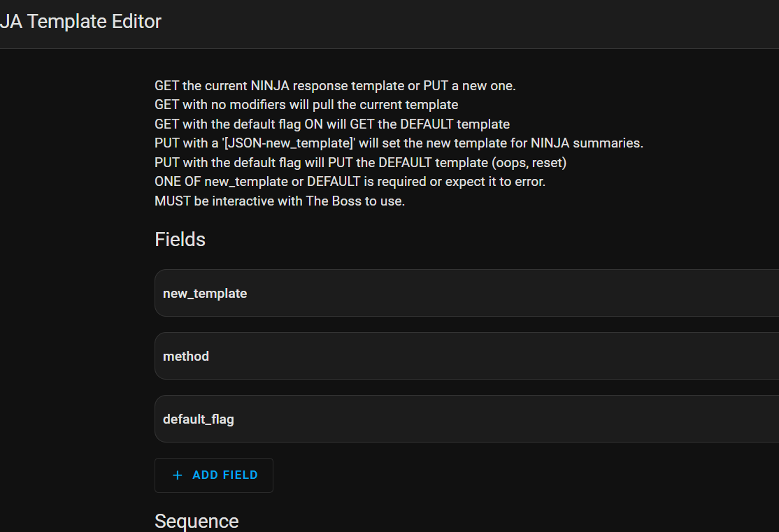This screenshot has height=532, width=779.
Task: Click 'PUT a new one' in first line
Action: (469, 86)
